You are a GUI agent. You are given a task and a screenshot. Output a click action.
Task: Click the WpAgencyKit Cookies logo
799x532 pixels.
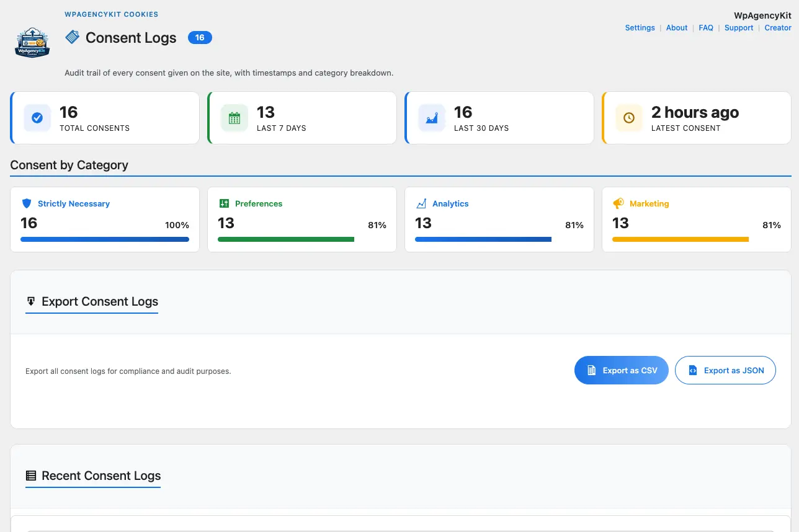coord(32,43)
